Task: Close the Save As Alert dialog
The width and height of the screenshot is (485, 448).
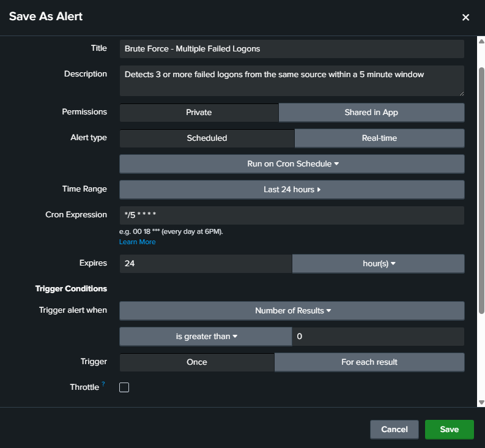Action: tap(465, 17)
